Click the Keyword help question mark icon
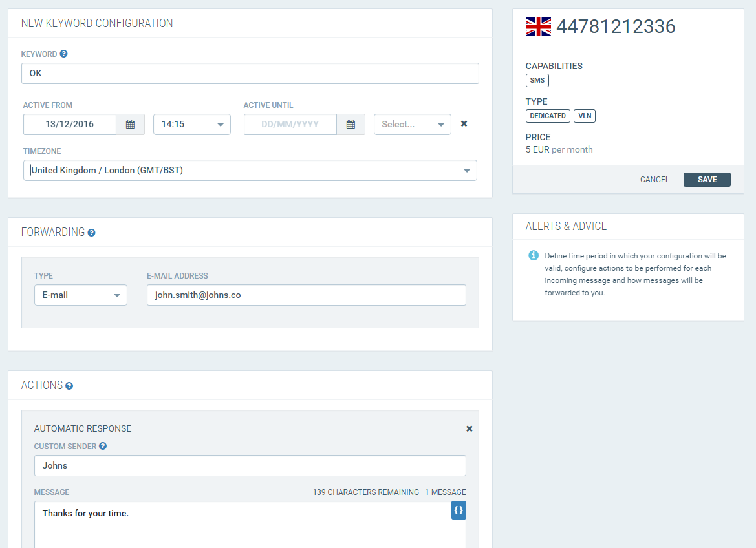The height and width of the screenshot is (548, 756). [x=63, y=54]
